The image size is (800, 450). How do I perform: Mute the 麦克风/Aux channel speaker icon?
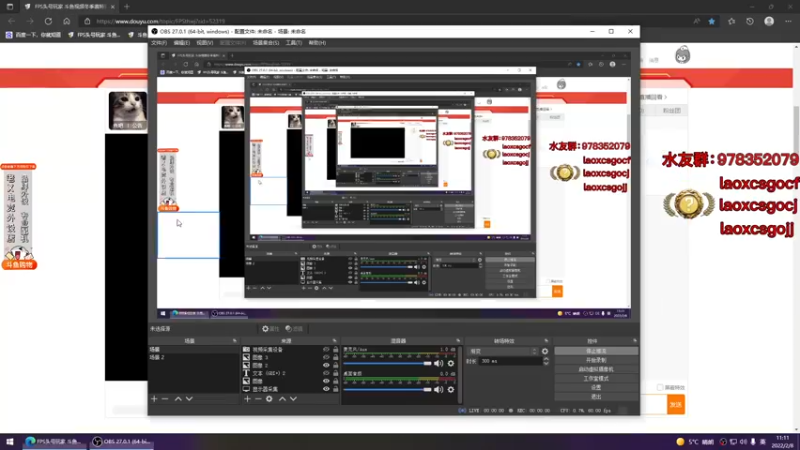tap(438, 363)
